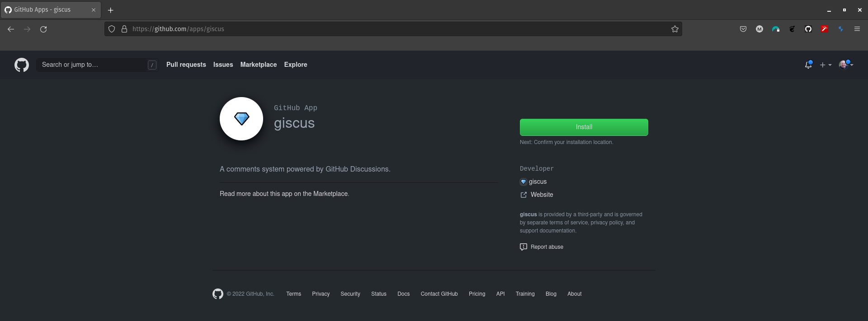Viewport: 868px width, 321px height.
Task: Reload the page with the refresh icon
Action: (43, 29)
